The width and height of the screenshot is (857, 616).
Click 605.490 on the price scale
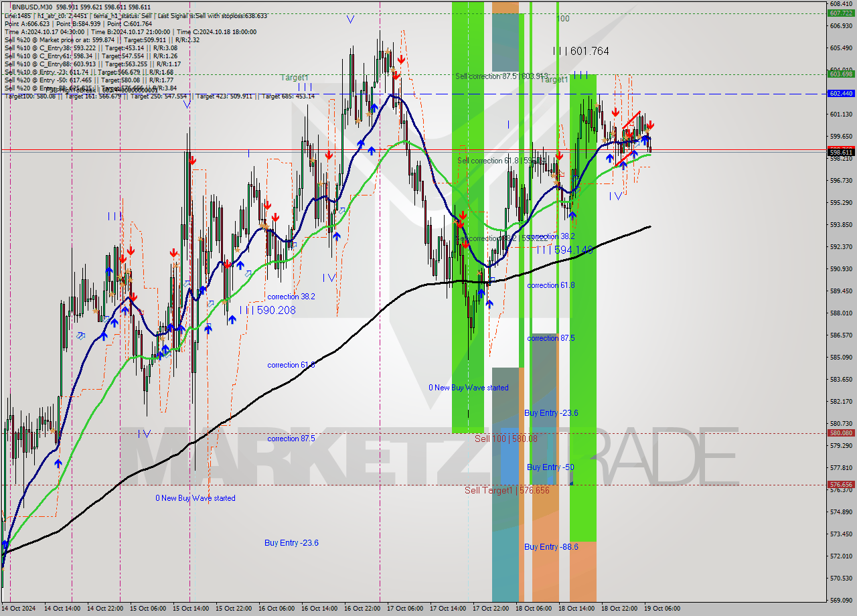tap(841, 48)
